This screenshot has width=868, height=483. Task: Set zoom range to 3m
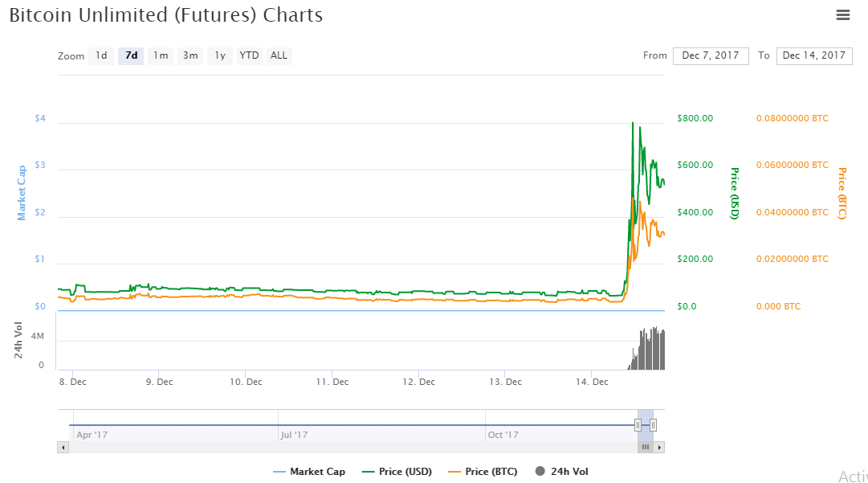pos(190,55)
